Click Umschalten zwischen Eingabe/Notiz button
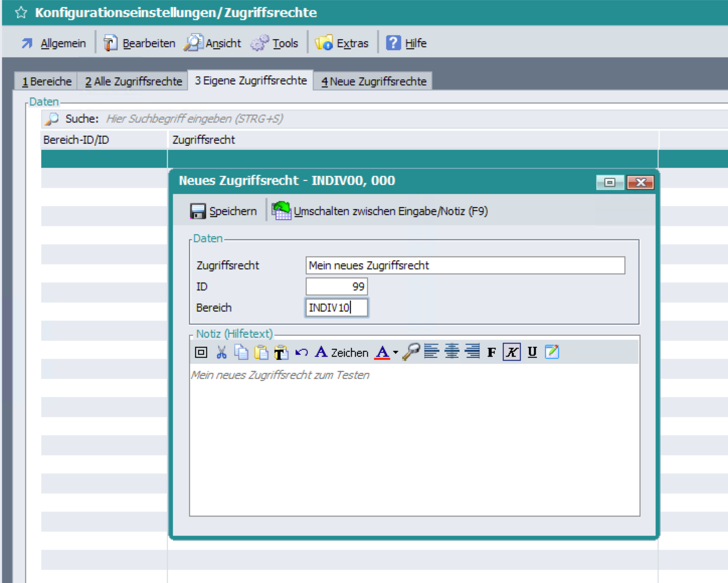 coord(380,211)
